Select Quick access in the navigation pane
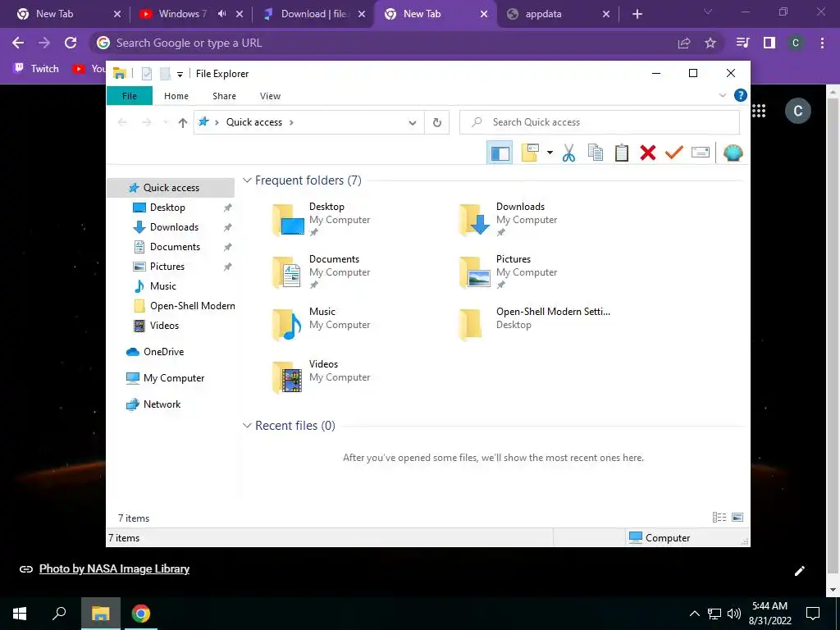This screenshot has height=630, width=840. click(171, 188)
